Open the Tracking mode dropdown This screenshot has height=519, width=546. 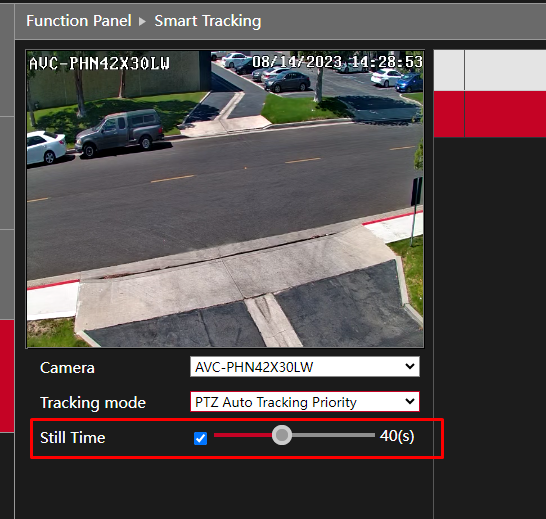coord(305,402)
